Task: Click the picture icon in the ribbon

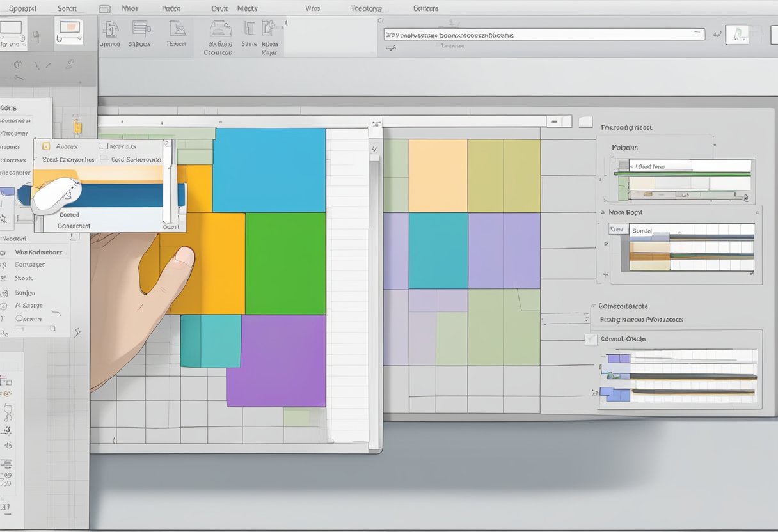Action: (177, 29)
